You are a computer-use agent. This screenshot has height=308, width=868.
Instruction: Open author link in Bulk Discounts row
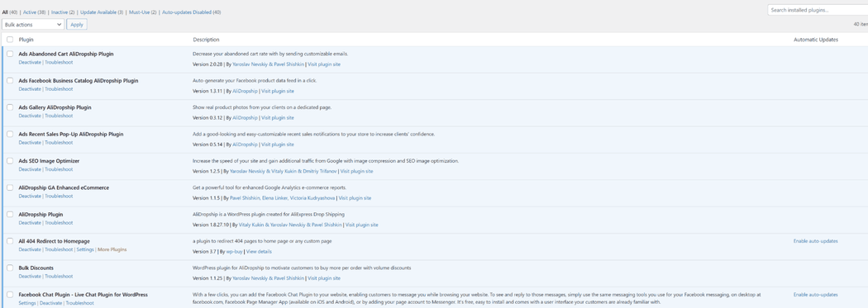coord(268,278)
